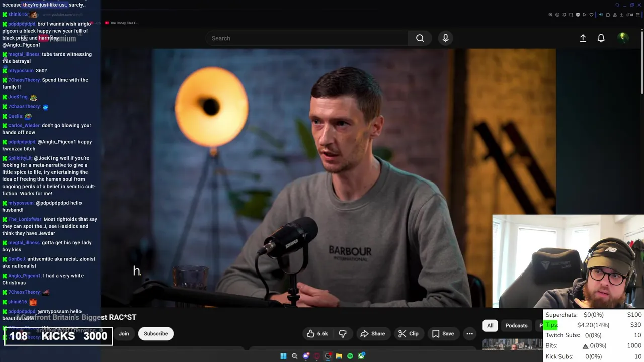Click the suggested video thumbnail below chips
Image resolution: width=644 pixels, height=362 pixels.
pos(512,344)
